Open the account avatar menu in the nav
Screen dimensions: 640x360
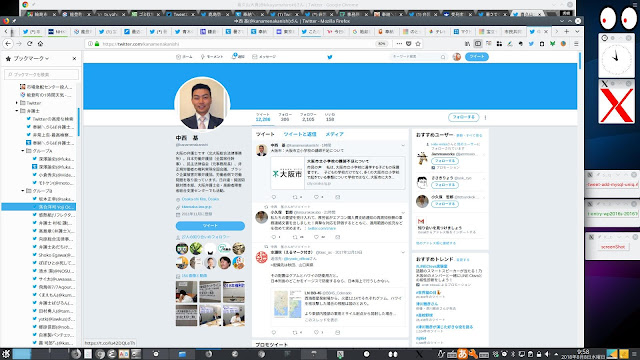pos(457,57)
